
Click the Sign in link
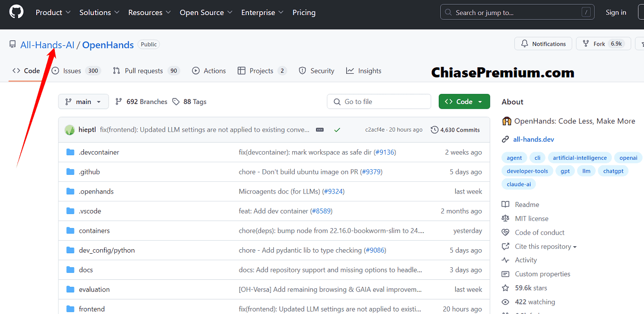[616, 12]
